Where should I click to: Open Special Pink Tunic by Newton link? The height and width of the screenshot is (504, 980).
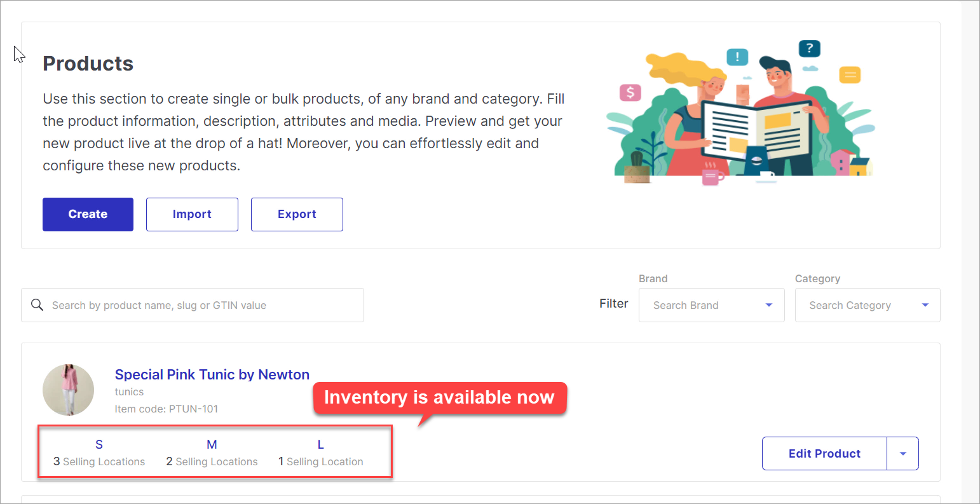[x=212, y=374]
